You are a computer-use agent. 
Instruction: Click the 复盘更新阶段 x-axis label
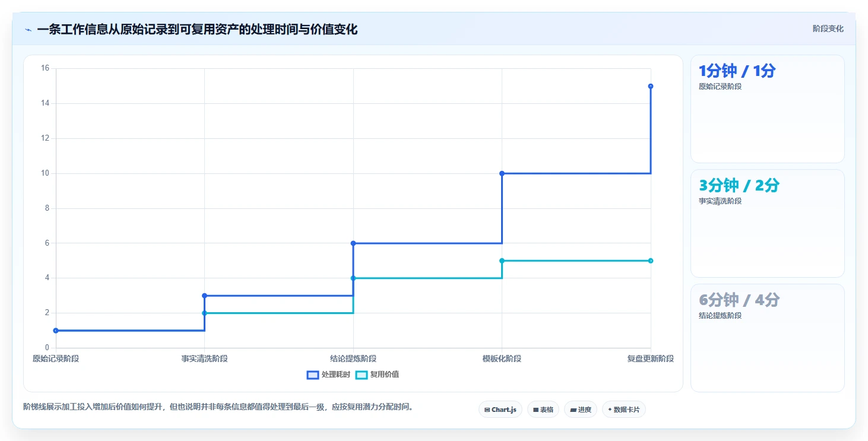pos(651,358)
